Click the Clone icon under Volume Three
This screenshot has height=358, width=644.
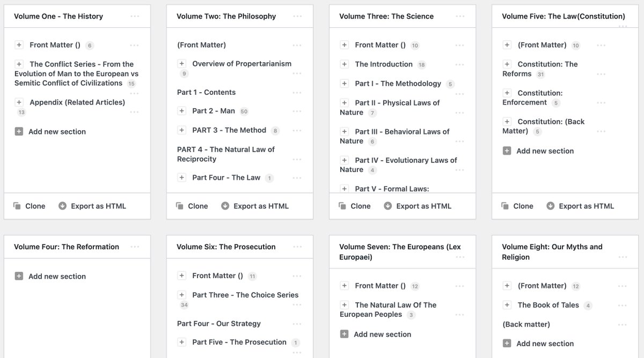[342, 206]
